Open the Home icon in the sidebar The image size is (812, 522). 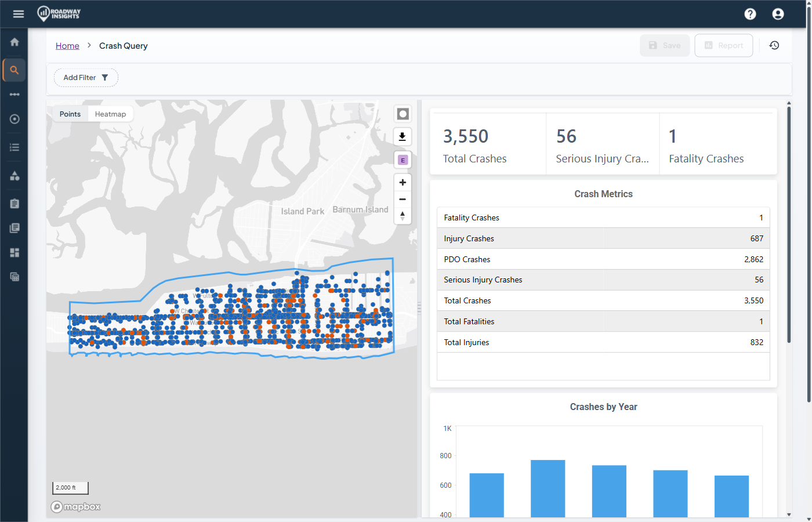click(x=14, y=42)
